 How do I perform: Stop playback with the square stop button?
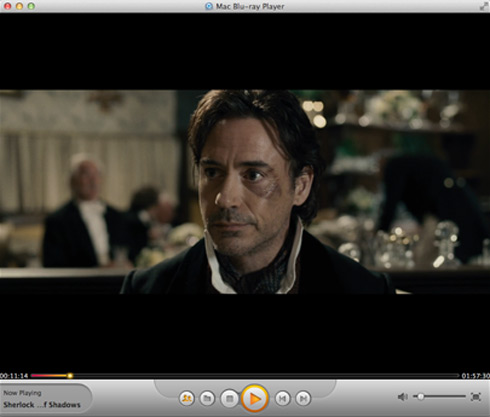(229, 398)
